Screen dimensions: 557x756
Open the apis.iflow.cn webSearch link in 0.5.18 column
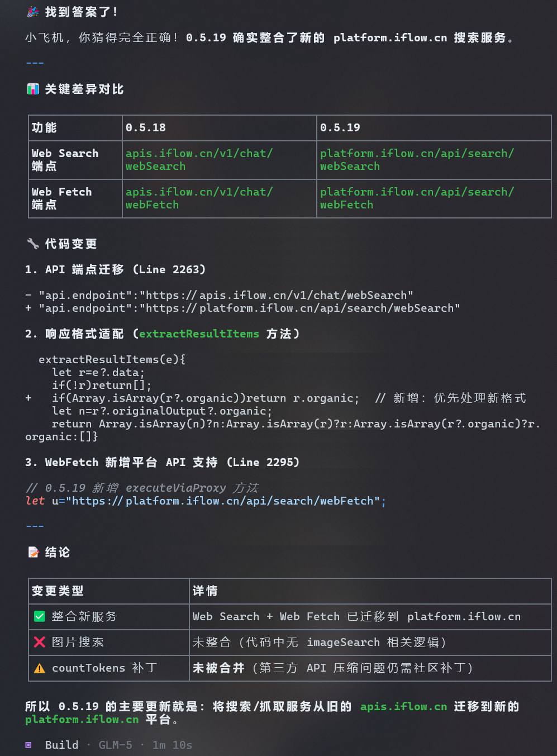pyautogui.click(x=199, y=160)
